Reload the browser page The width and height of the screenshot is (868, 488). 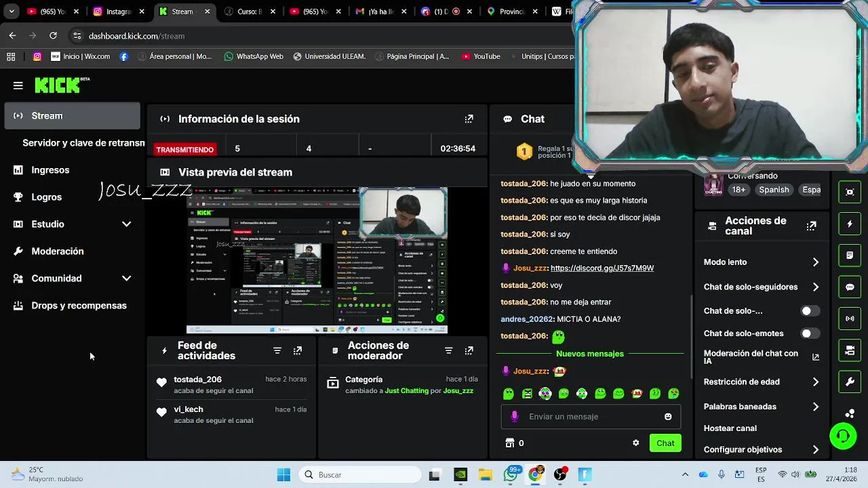point(53,36)
